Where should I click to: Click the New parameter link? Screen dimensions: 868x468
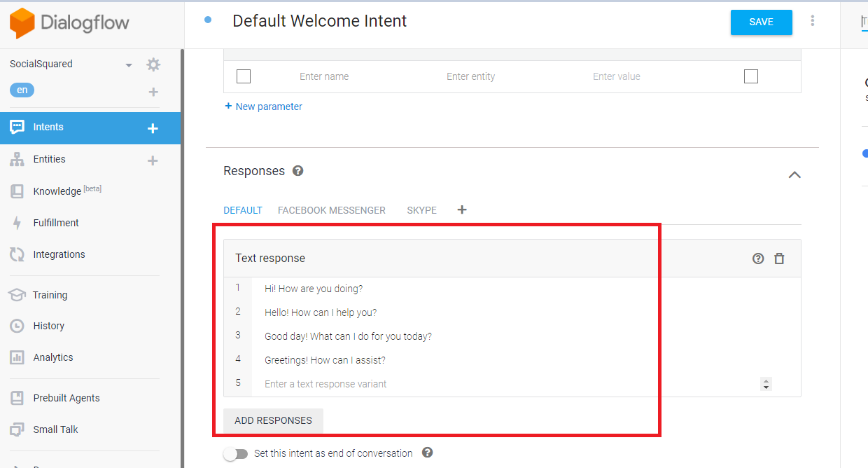click(x=263, y=106)
